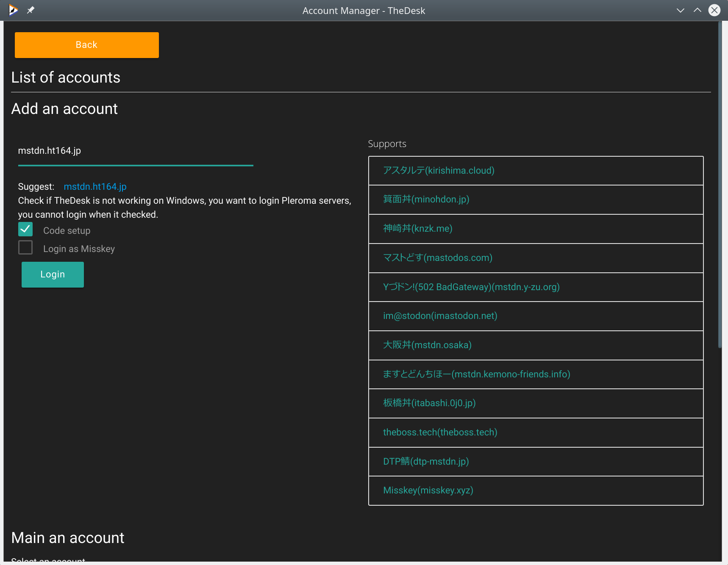The image size is (728, 565).
Task: Enable Login as Misskey checkbox
Action: point(25,247)
